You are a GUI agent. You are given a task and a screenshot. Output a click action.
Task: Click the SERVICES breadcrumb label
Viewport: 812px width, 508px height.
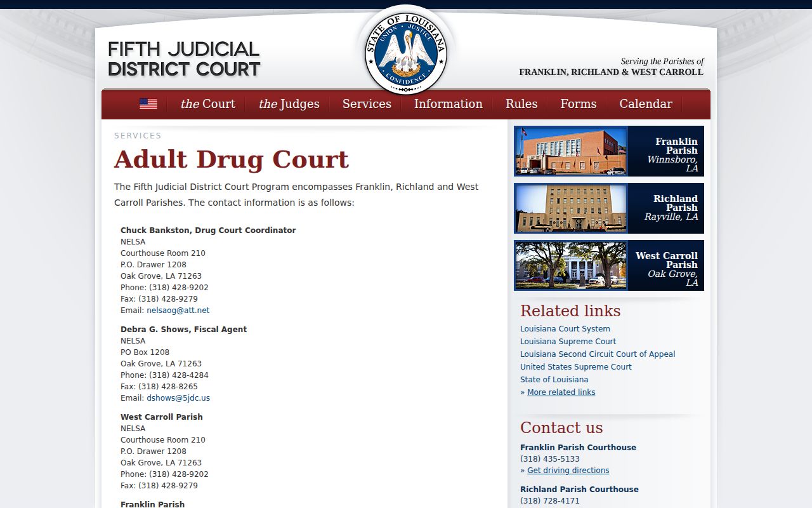click(138, 136)
